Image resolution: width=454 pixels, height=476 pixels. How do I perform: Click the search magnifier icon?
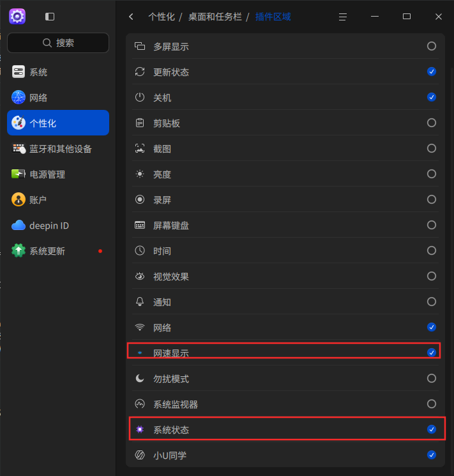pos(47,43)
